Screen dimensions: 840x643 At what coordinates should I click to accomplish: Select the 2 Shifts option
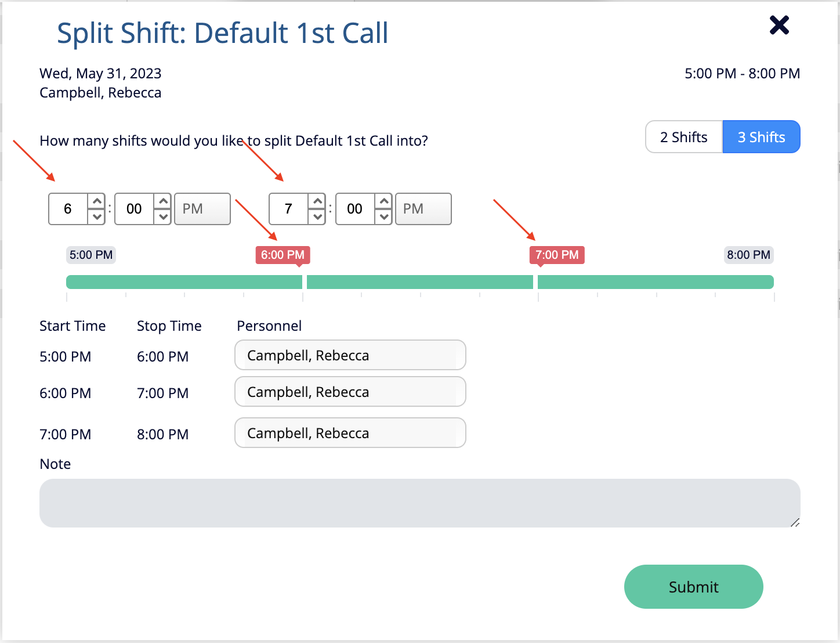tap(683, 137)
